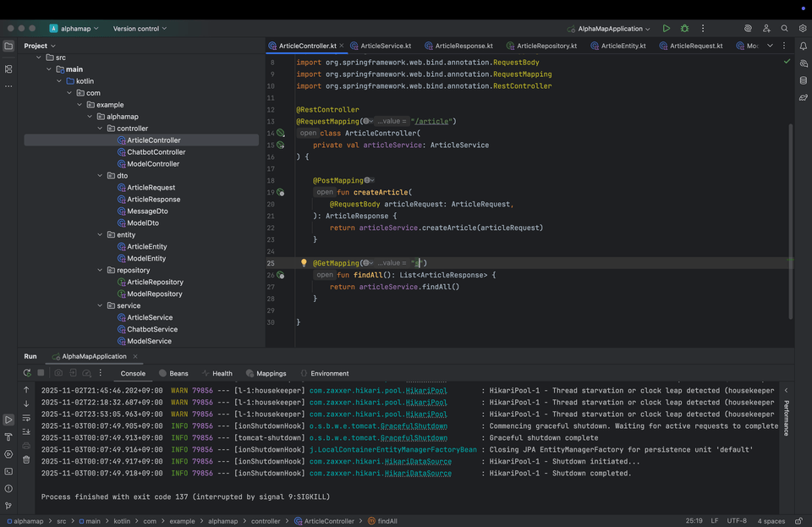Click the Search Everywhere magnifier icon
Image resolution: width=812 pixels, height=527 pixels.
[x=785, y=28]
